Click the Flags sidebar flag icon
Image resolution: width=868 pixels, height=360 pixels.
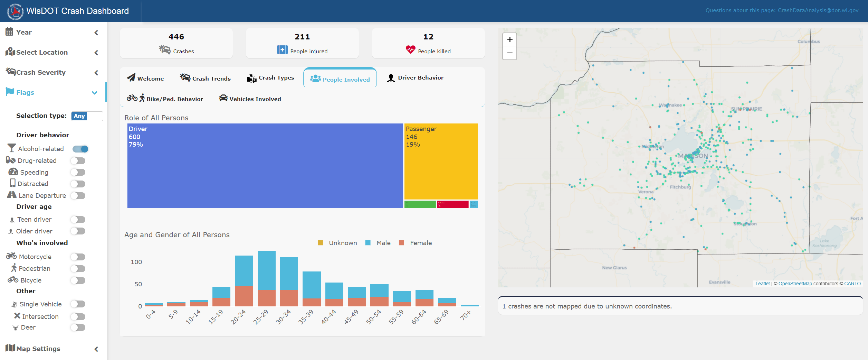coord(9,92)
